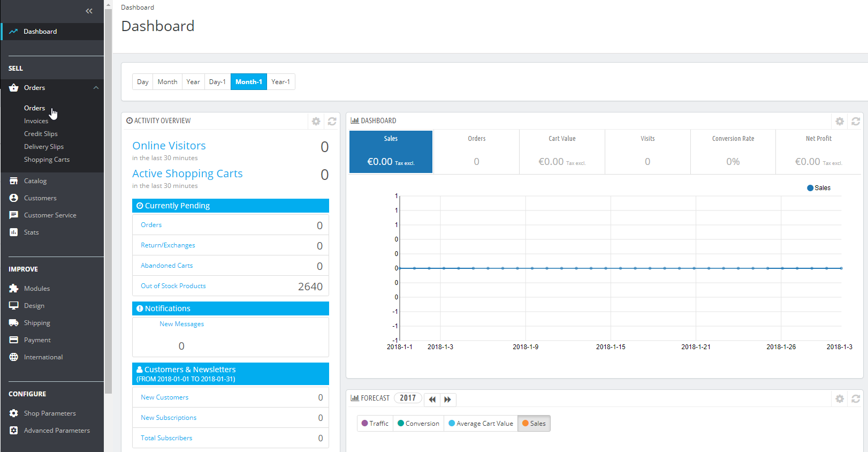868x452 pixels.
Task: Click the Dashboard panel gear icon
Action: pyautogui.click(x=840, y=121)
